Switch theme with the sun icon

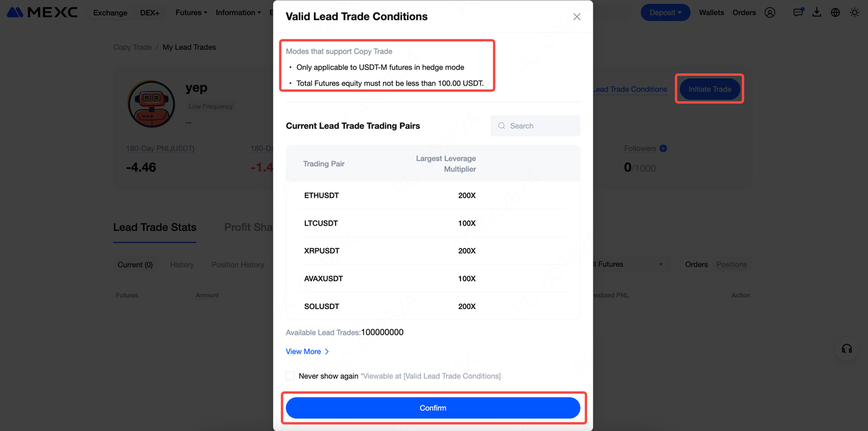pyautogui.click(x=854, y=12)
